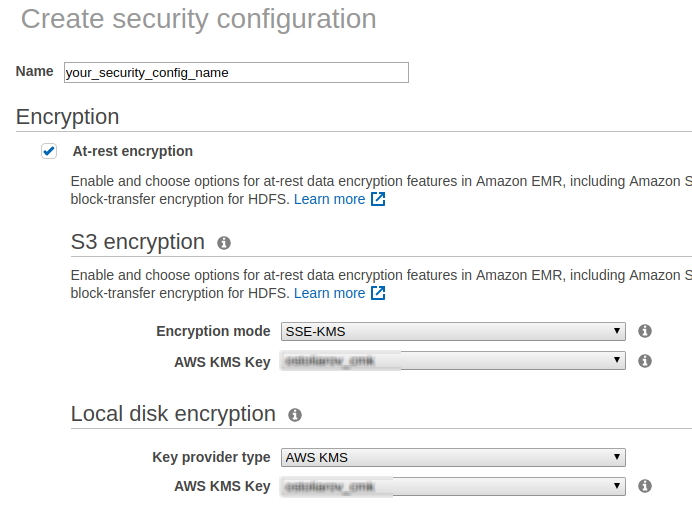The image size is (692, 511).
Task: Open Learn more link in S3 encryption section
Action: tap(329, 293)
